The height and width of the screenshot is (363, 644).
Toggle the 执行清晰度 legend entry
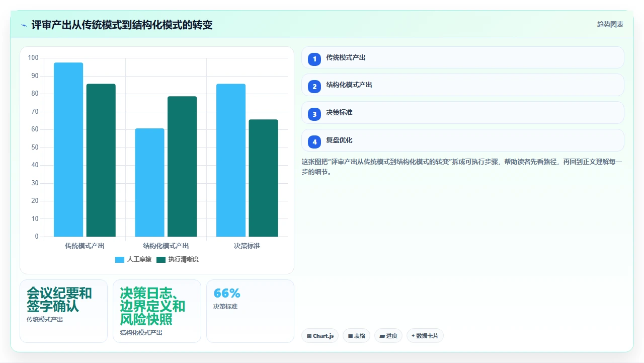[x=178, y=259]
